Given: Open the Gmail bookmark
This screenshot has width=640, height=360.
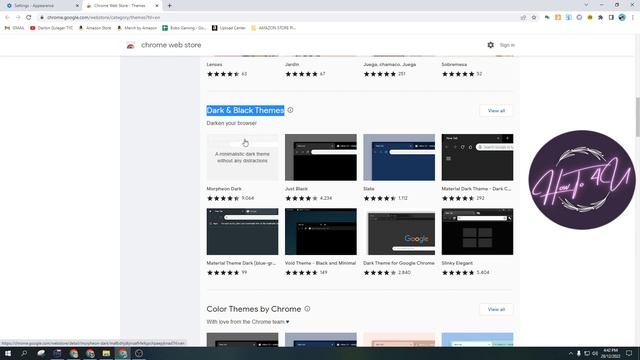Looking at the screenshot, I should 14,28.
